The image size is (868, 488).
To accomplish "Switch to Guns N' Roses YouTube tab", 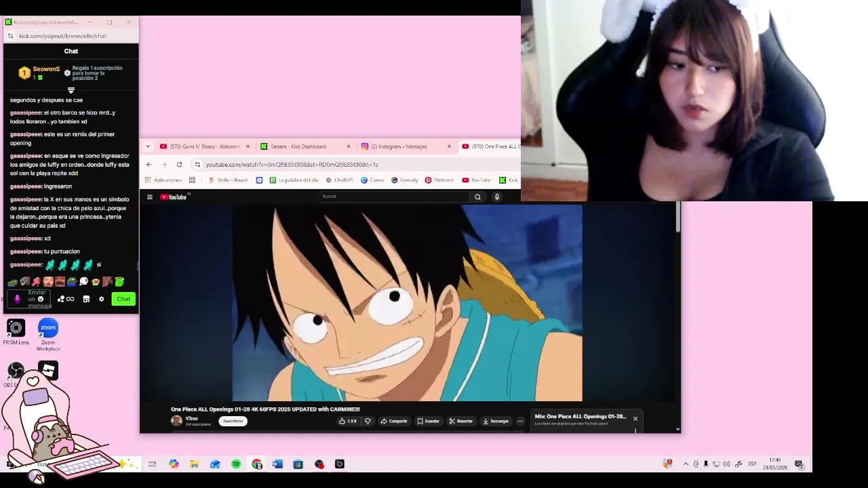I will click(205, 146).
